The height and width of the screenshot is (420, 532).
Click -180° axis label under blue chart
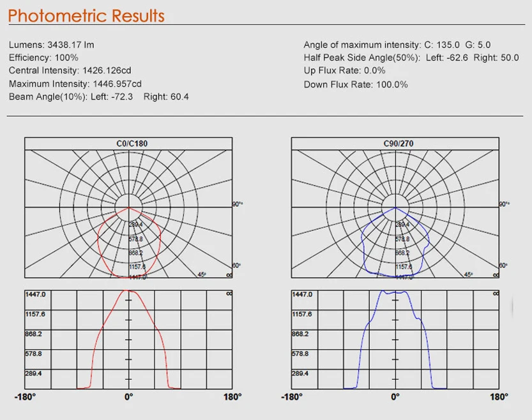pos(292,397)
